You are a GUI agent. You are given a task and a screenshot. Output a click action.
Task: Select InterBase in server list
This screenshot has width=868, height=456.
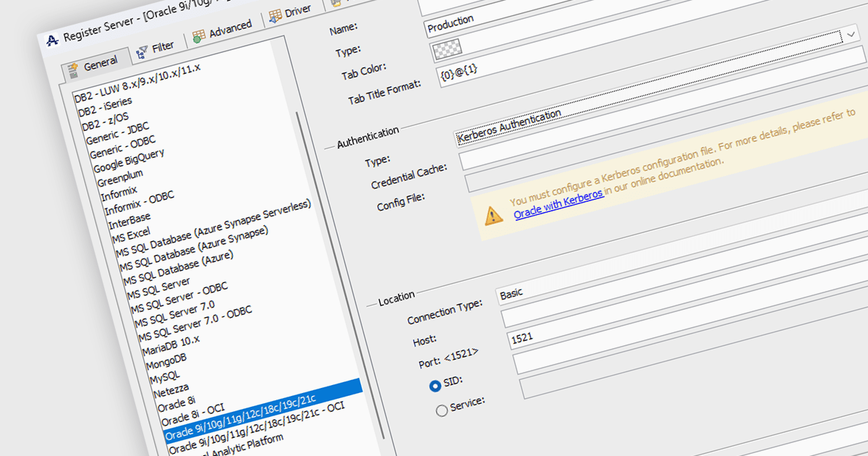click(129, 221)
